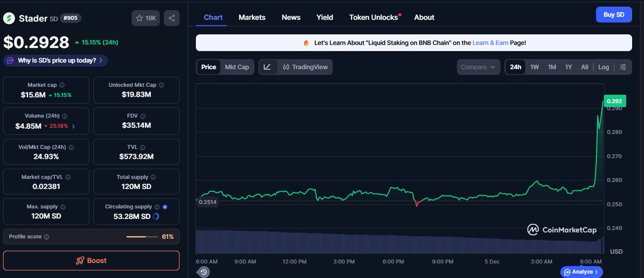Select the 1W time range
644x278 pixels.
[535, 67]
